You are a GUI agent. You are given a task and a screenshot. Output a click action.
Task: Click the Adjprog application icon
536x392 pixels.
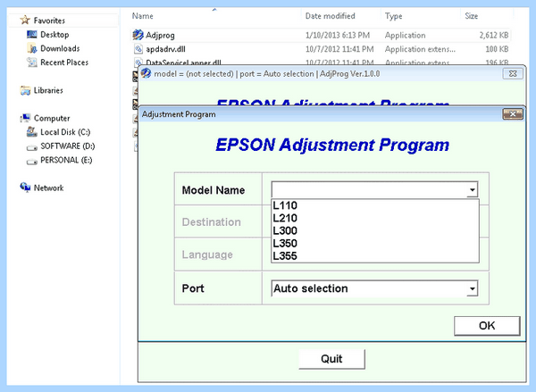138,35
